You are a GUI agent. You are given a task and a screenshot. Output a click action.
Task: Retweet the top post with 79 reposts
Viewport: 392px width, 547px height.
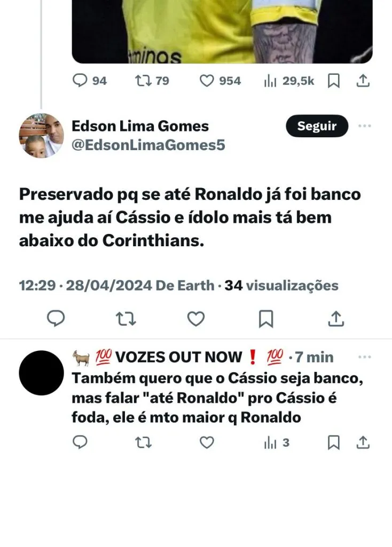click(x=152, y=81)
